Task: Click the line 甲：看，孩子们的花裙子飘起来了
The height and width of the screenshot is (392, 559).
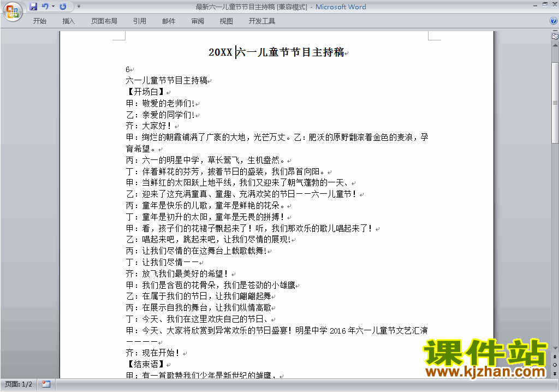Action: 250,228
